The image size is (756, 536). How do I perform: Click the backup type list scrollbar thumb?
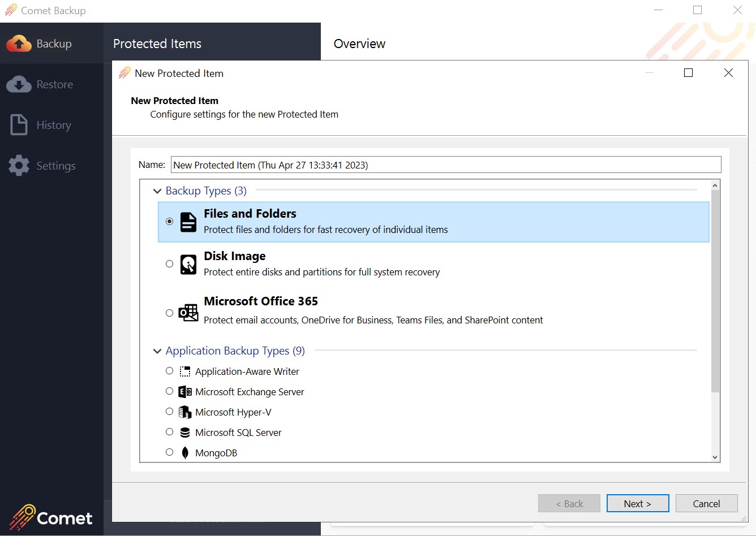(715, 291)
